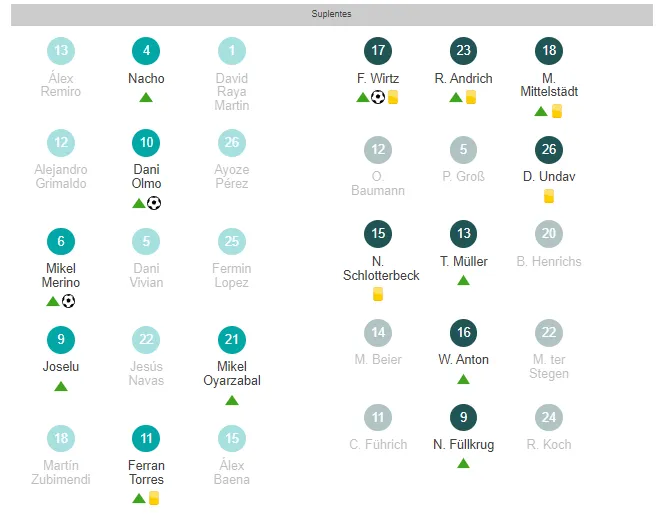Select number 17 badge of F. Wirtz
Image resolution: width=666 pixels, height=526 pixels.
pyautogui.click(x=378, y=51)
